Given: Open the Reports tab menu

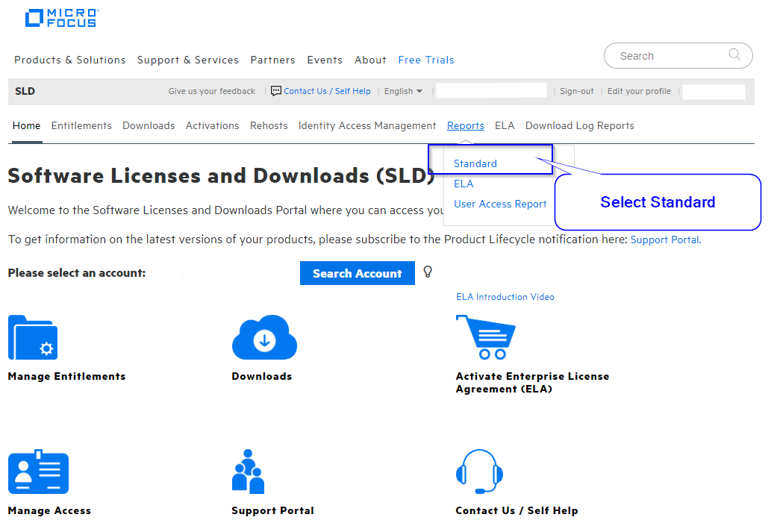Looking at the screenshot, I should tap(466, 126).
